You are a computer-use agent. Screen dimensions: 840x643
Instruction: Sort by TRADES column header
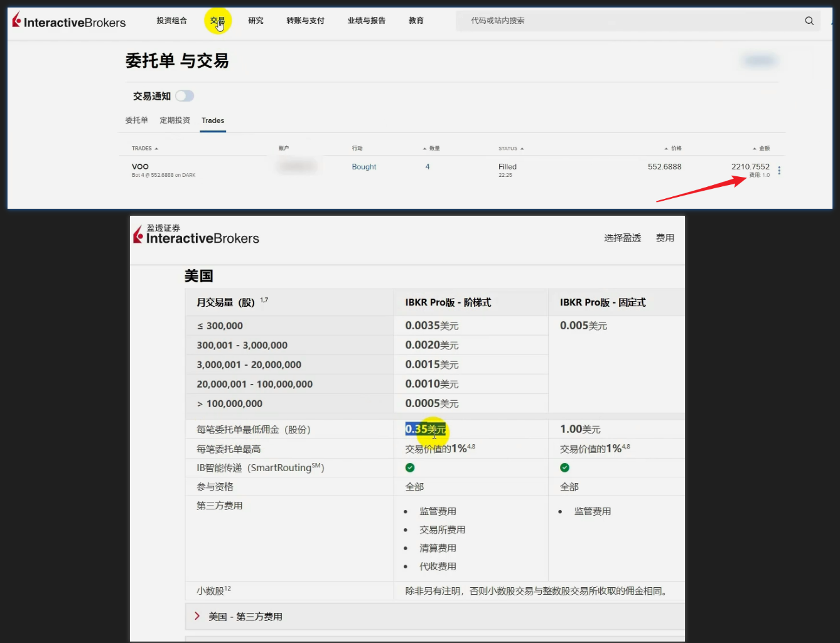coord(144,149)
